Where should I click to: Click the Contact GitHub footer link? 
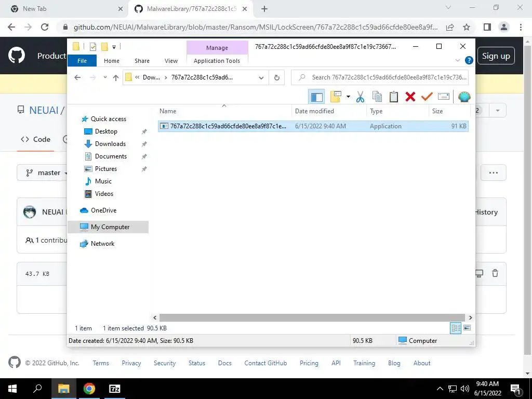265,363
